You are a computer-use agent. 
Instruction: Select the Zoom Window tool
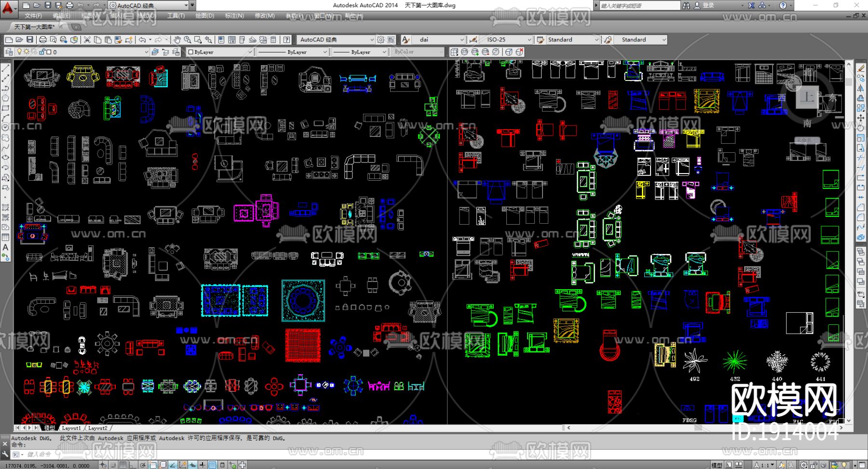tap(198, 40)
